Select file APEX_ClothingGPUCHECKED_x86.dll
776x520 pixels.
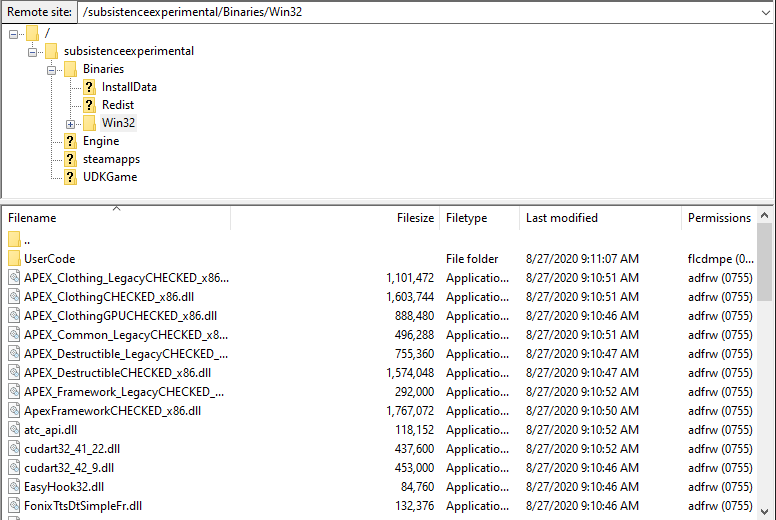120,316
